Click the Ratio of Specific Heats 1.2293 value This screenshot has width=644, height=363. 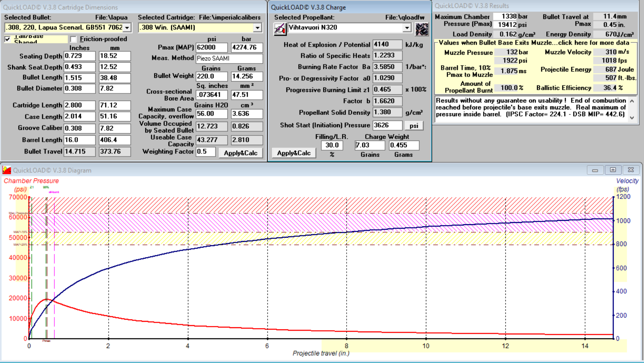[x=387, y=56]
